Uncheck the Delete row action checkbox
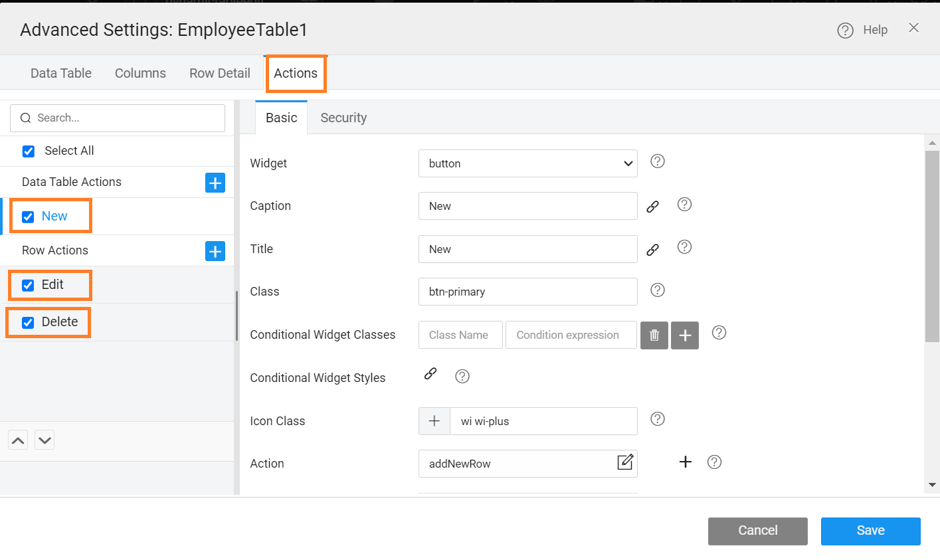The width and height of the screenshot is (940, 560). [28, 323]
